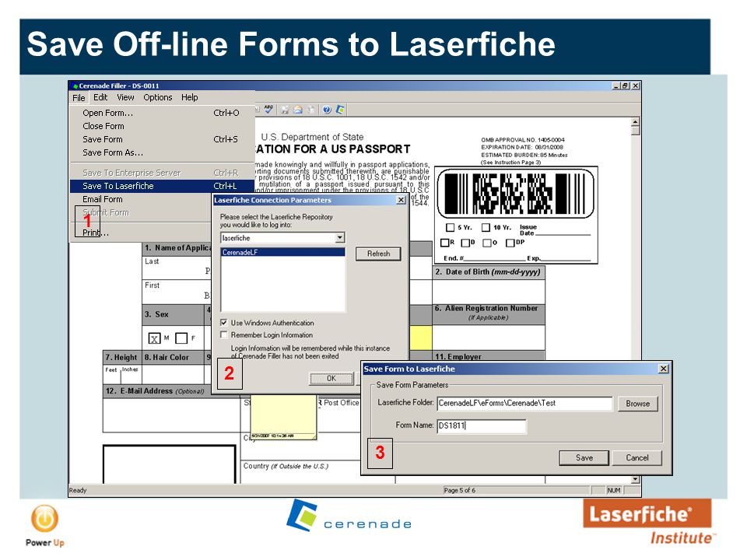Click Browse for Laserfiche folder
Image resolution: width=747 pixels, height=560 pixels.
pos(637,404)
